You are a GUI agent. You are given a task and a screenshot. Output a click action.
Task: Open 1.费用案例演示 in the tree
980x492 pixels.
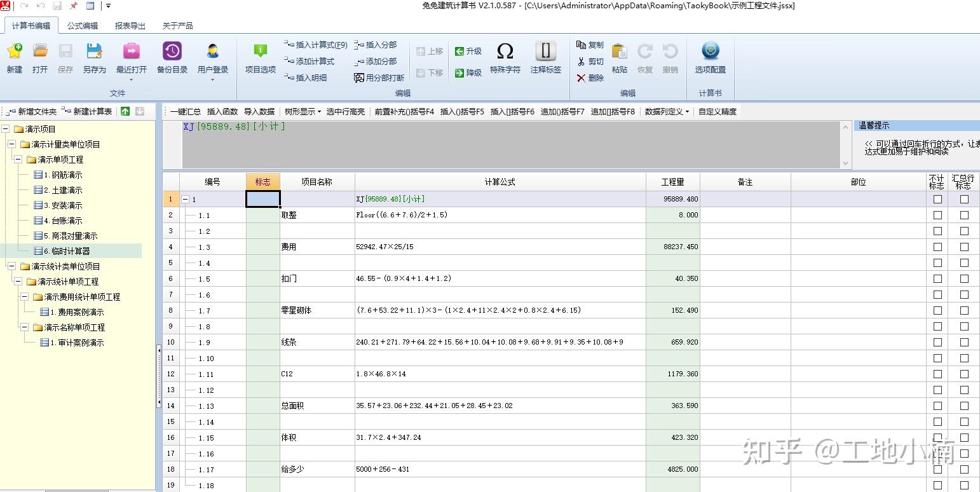[x=77, y=312]
